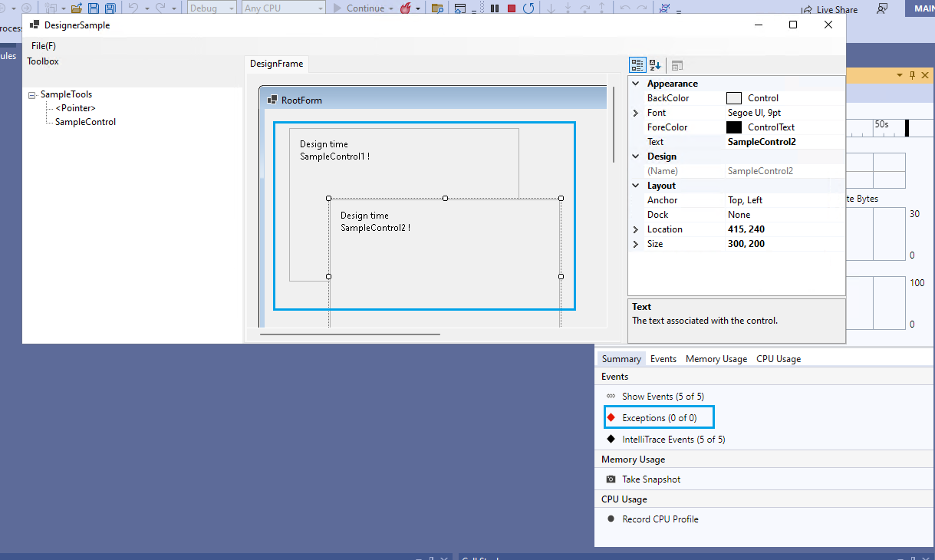Click the Save All icon
Screen dimensions: 935x560
coord(111,8)
